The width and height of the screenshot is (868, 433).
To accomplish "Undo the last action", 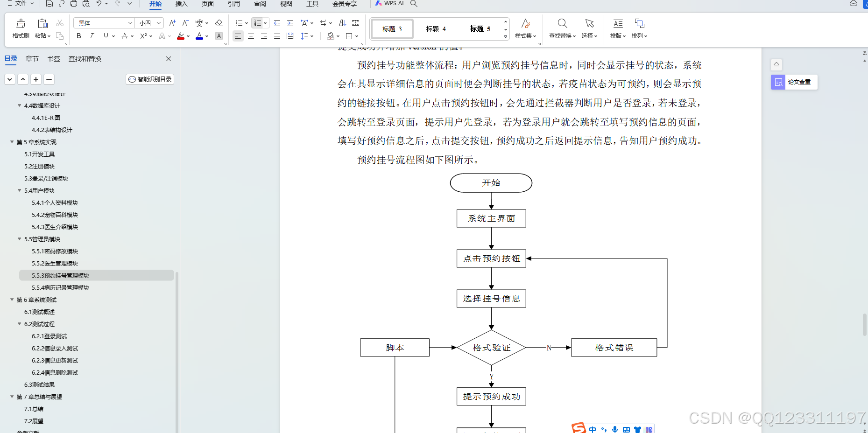I will (99, 4).
